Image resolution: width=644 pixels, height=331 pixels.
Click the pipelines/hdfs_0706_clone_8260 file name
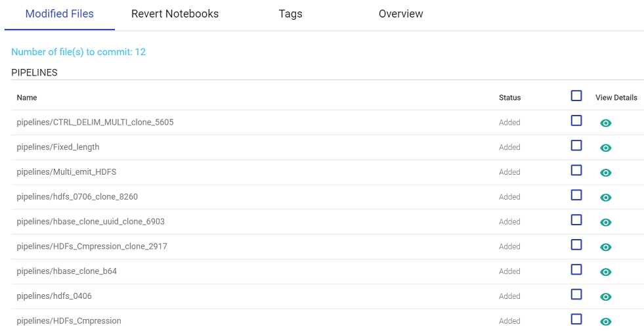(77, 197)
